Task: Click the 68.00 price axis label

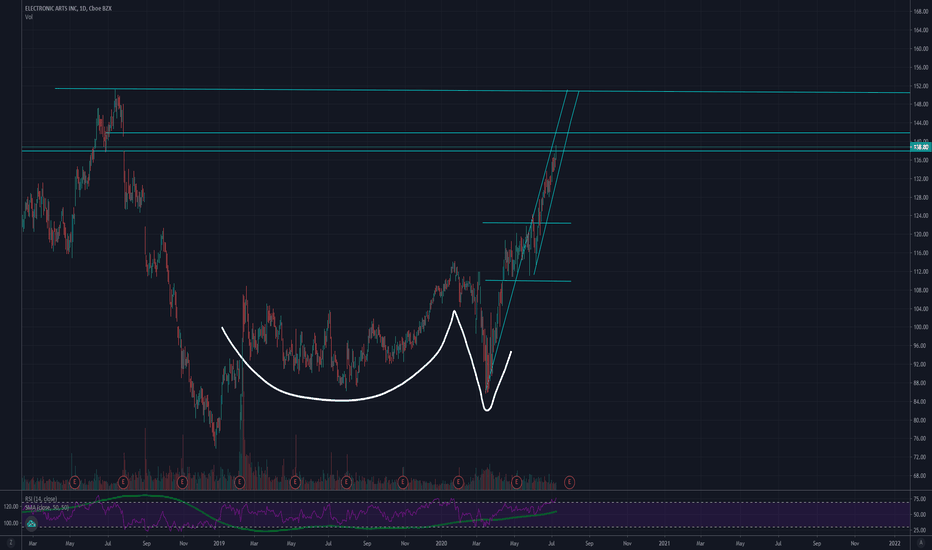Action: pos(921,476)
